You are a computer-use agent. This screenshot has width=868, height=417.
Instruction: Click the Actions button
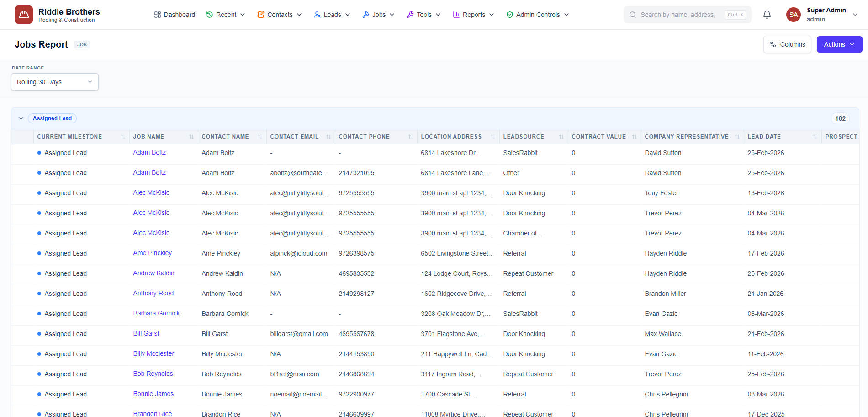(x=839, y=44)
